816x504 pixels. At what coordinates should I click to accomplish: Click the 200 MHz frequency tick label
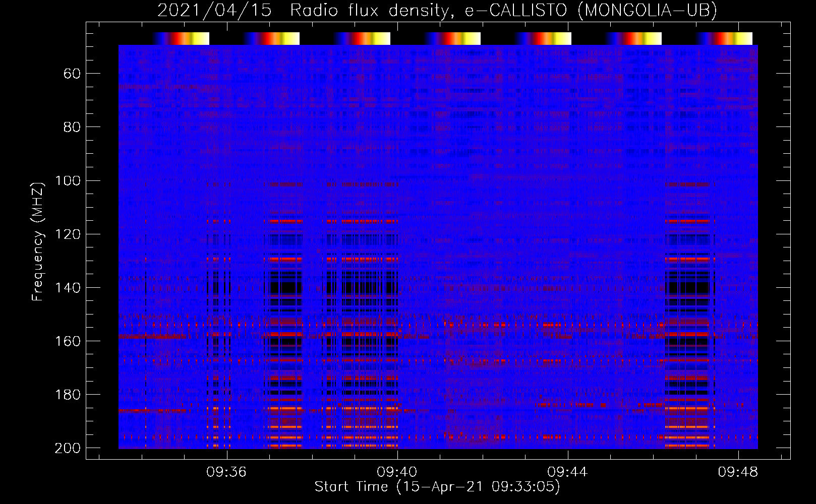tap(68, 448)
